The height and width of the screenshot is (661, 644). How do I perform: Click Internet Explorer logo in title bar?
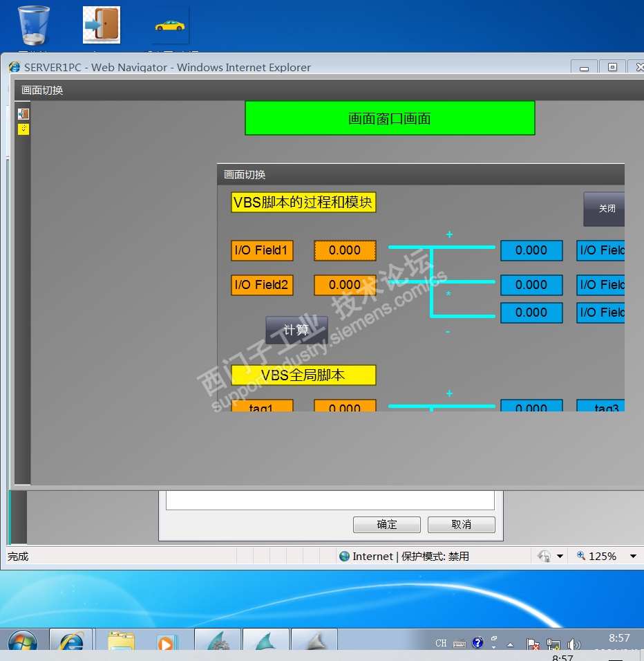point(15,67)
